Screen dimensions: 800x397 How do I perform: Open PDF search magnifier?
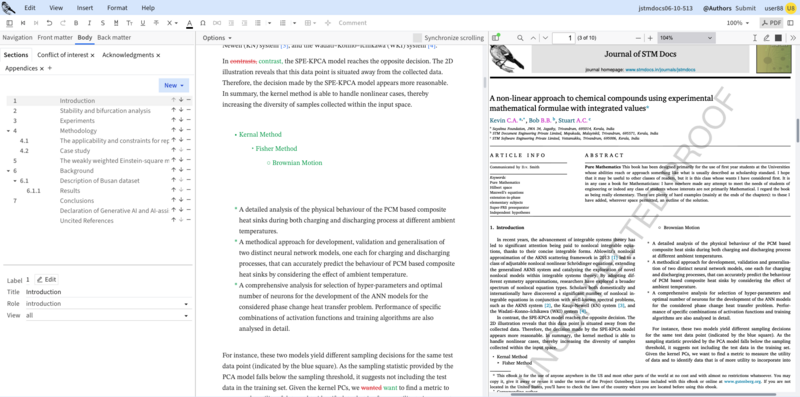click(x=520, y=38)
